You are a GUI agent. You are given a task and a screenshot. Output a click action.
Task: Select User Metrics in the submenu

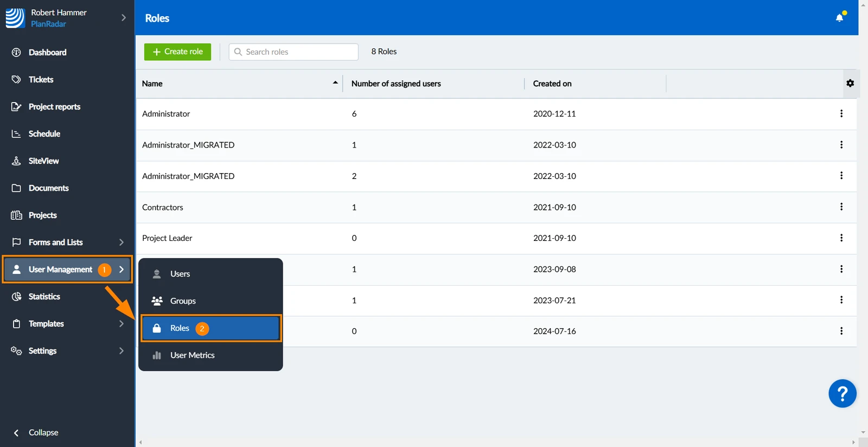210,355
